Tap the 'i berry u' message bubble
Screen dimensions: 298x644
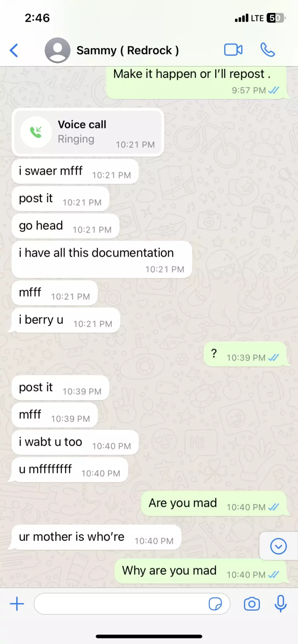pyautogui.click(x=66, y=320)
